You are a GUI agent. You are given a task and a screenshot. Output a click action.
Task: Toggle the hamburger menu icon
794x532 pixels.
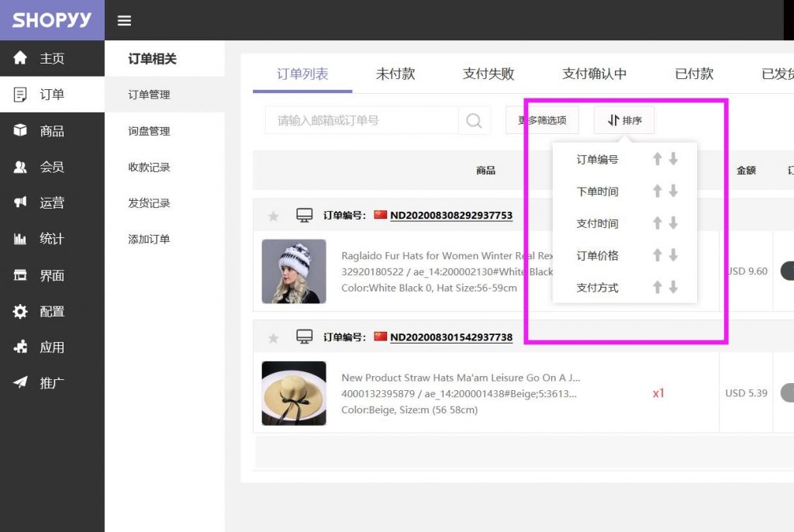click(x=124, y=20)
